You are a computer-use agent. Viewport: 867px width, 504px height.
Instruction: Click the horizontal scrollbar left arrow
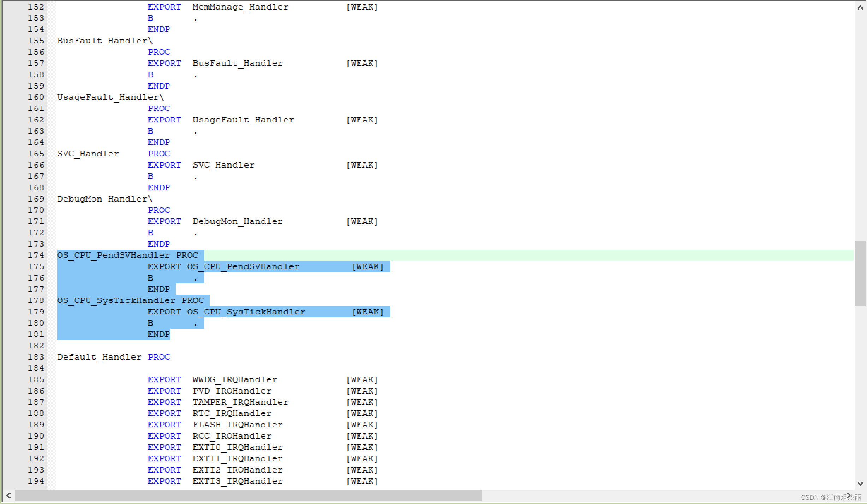click(8, 496)
